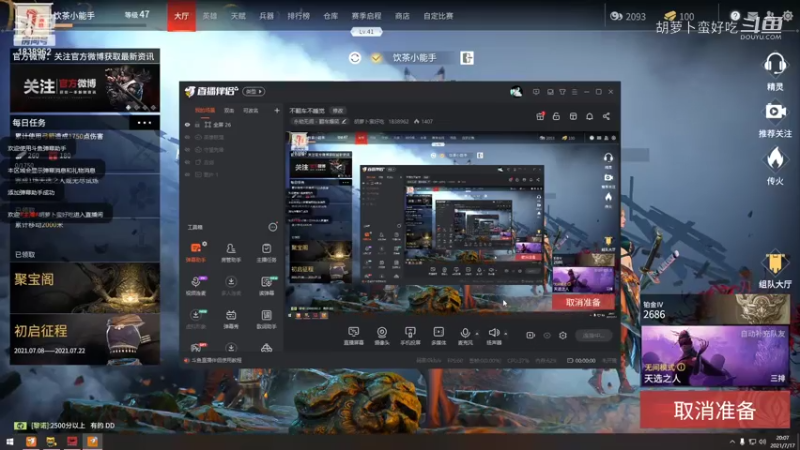Click the unlocked padlock icon in the header row

pyautogui.click(x=556, y=116)
